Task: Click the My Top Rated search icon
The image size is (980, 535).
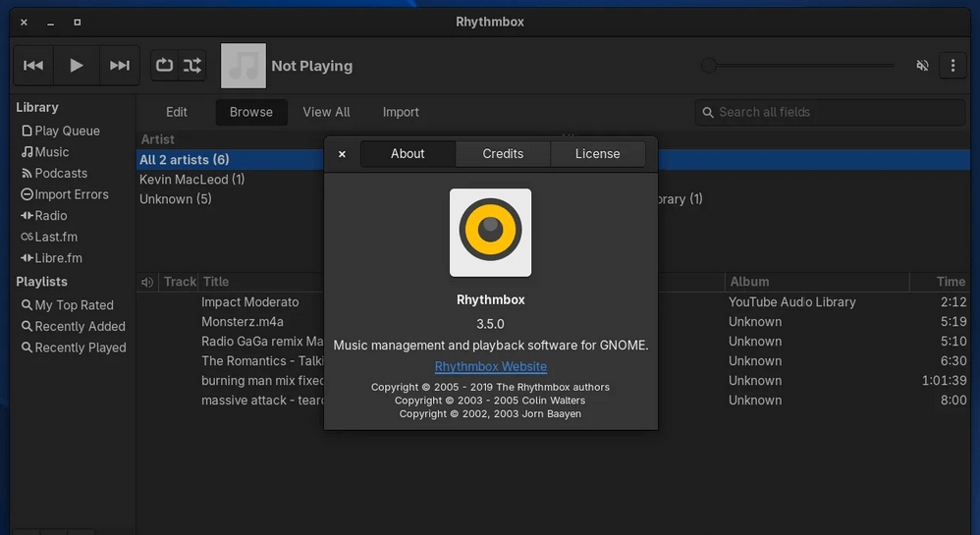Action: point(27,305)
